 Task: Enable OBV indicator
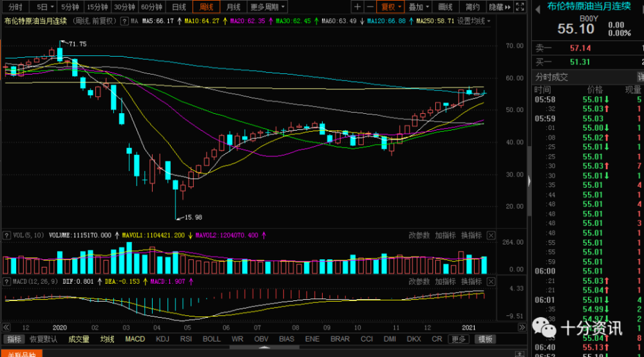pos(261,340)
